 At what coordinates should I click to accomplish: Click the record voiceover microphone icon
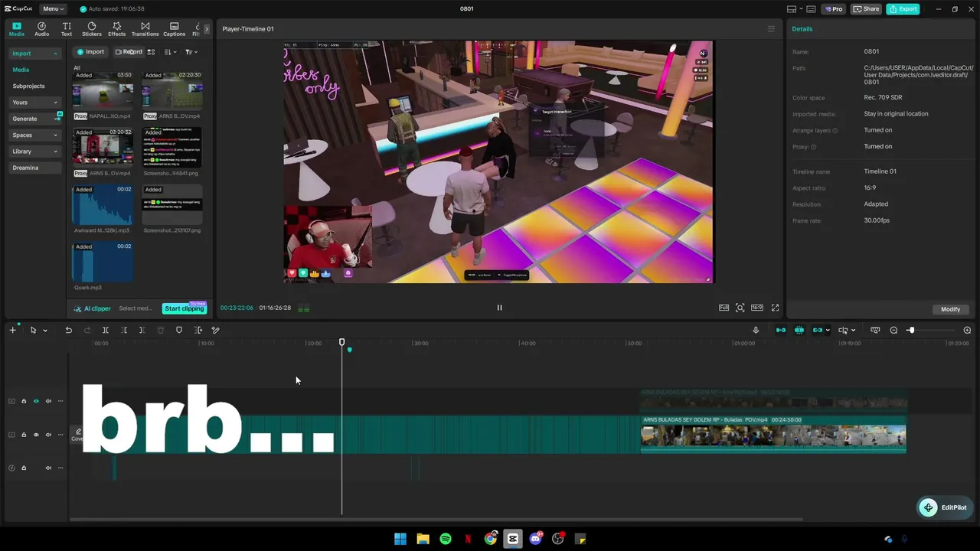[x=756, y=330]
